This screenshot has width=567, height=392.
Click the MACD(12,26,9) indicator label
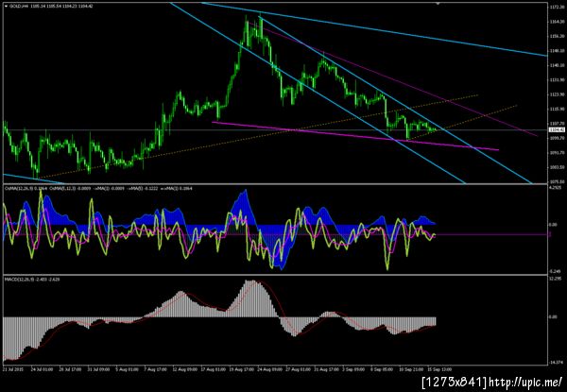[x=22, y=280]
